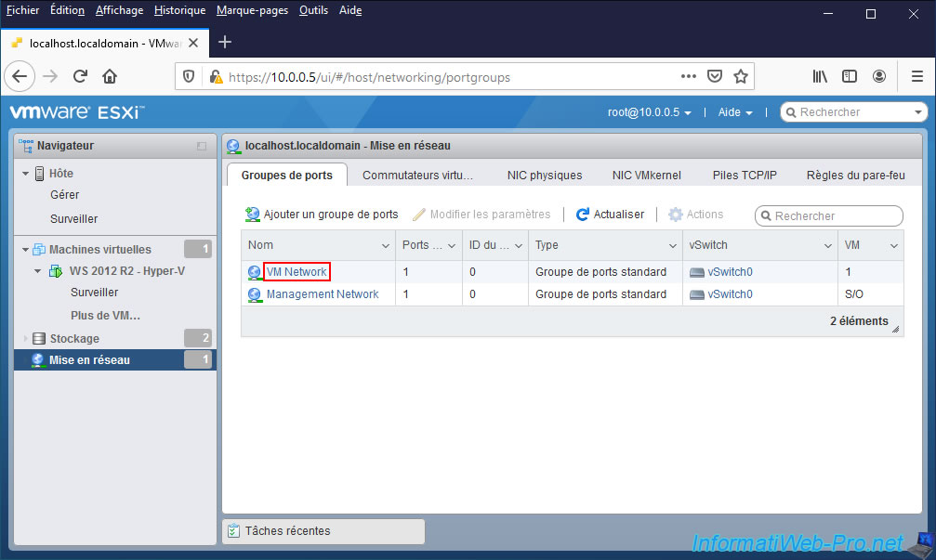Open the Firefox library icon
Viewport: 936px width, 560px height.
tap(820, 76)
